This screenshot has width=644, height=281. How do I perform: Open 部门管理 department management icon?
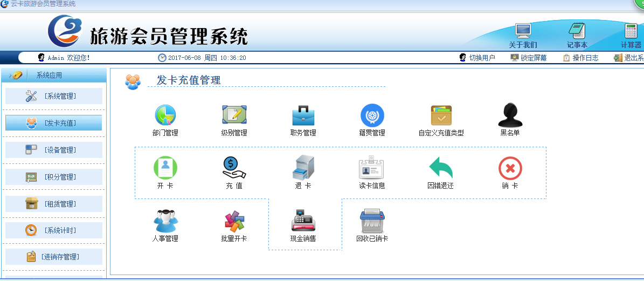tap(165, 115)
